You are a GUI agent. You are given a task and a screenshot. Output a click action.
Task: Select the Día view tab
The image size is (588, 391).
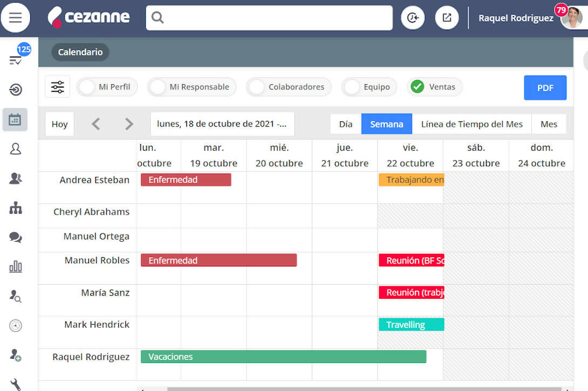(346, 124)
